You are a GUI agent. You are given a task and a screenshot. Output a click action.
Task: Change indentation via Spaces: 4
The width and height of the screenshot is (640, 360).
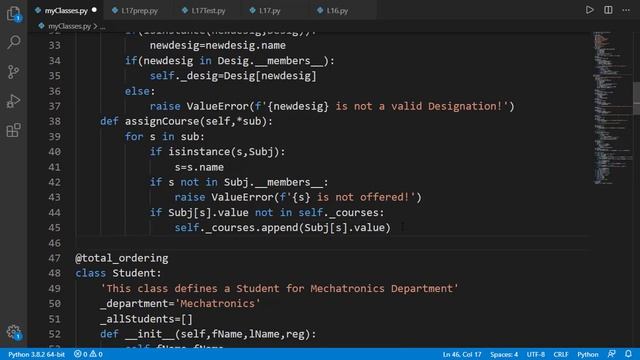pyautogui.click(x=504, y=354)
